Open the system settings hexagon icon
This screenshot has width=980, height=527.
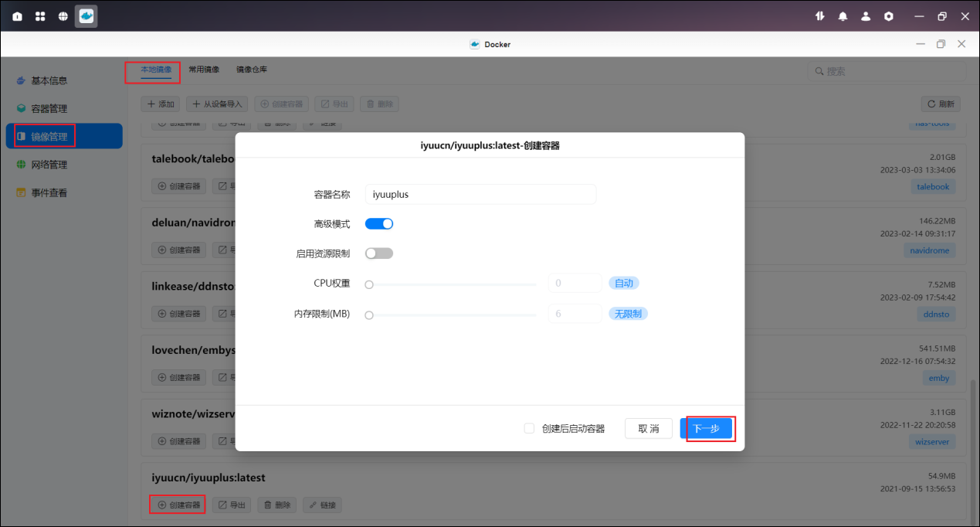[889, 16]
